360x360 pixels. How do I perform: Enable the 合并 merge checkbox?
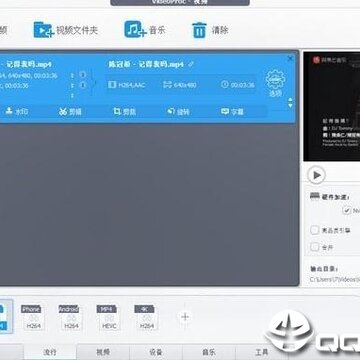pyautogui.click(x=314, y=247)
